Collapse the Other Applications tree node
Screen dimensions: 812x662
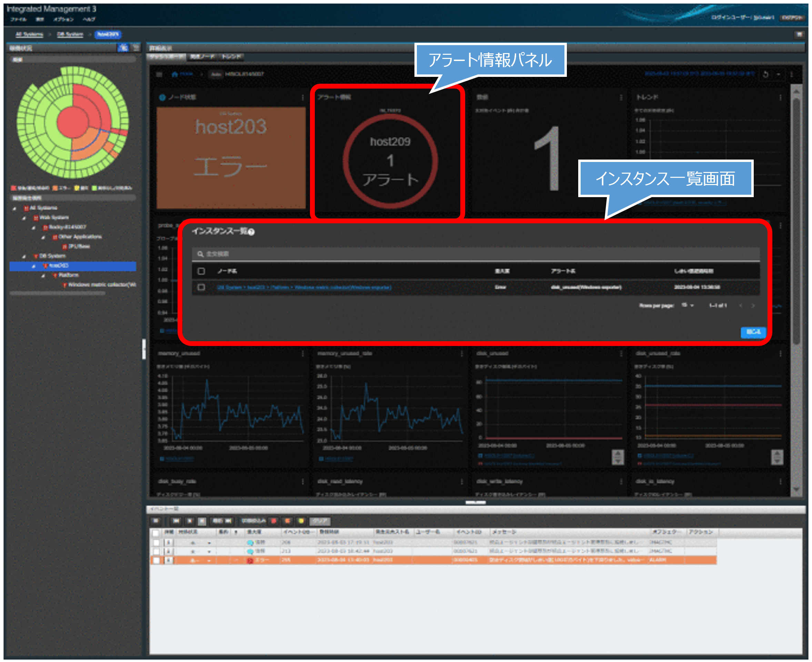click(x=43, y=237)
